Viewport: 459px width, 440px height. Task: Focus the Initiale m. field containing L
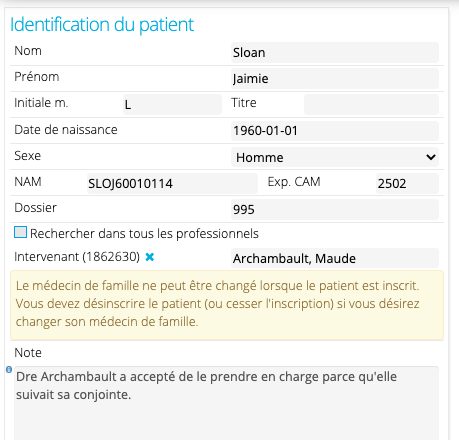pyautogui.click(x=172, y=105)
